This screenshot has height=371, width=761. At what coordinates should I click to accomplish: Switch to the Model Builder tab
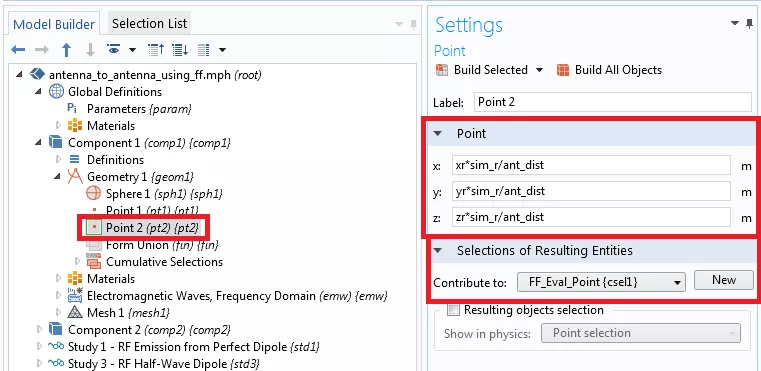pyautogui.click(x=54, y=24)
